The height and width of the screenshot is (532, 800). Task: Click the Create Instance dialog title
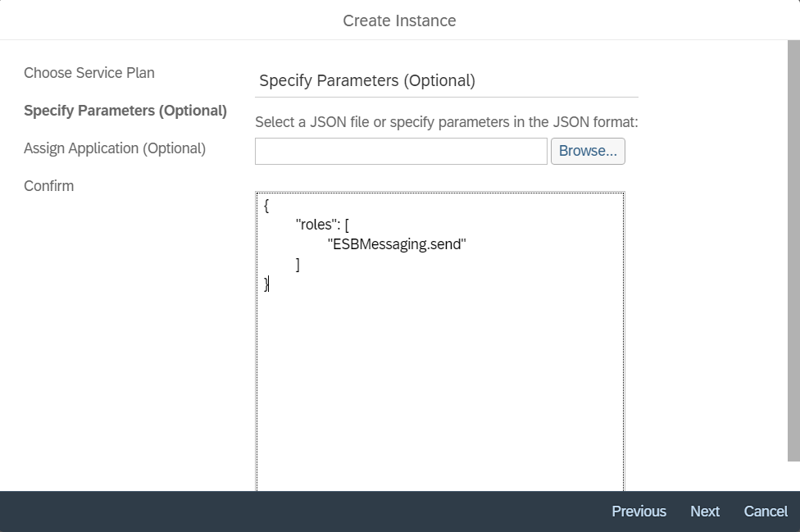(399, 20)
